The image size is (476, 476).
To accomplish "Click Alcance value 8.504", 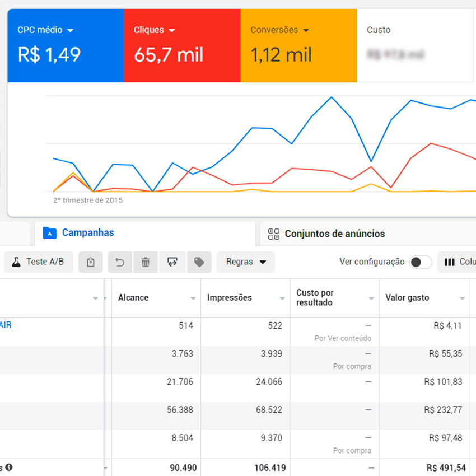I will click(x=182, y=438).
